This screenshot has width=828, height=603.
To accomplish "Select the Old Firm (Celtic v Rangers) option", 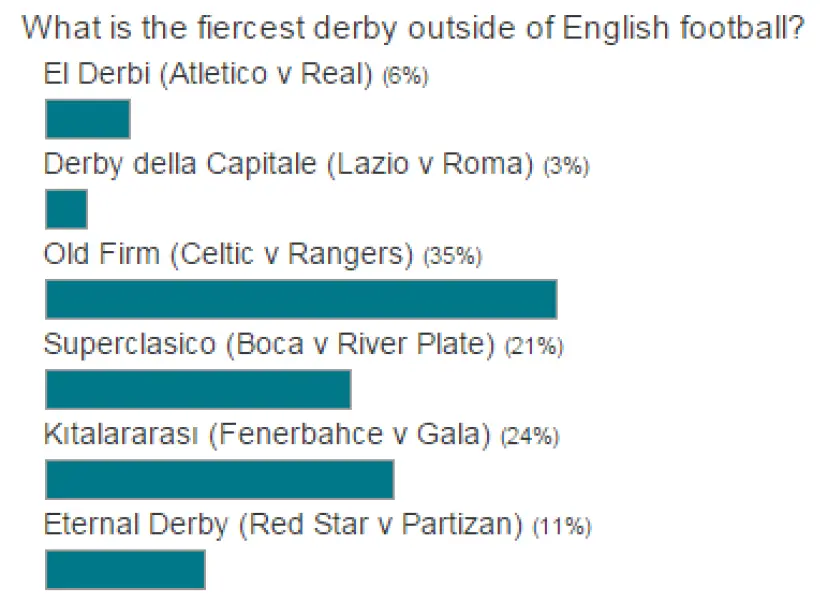I will (x=228, y=255).
